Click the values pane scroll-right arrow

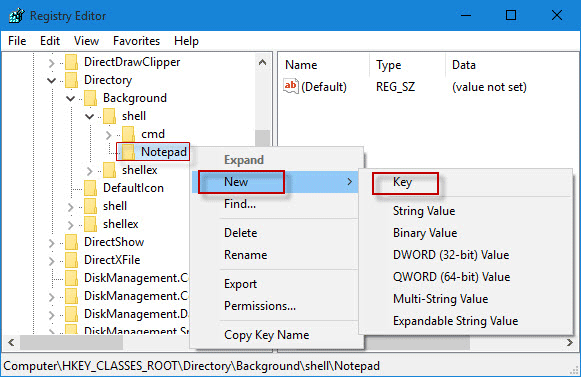pyautogui.click(x=570, y=342)
